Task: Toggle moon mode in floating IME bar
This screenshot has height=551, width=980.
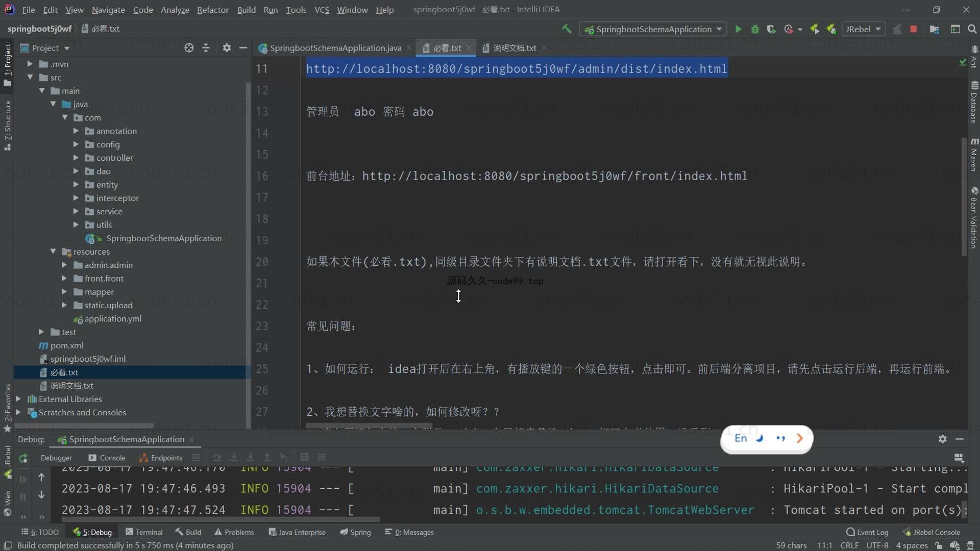Action: (x=759, y=438)
